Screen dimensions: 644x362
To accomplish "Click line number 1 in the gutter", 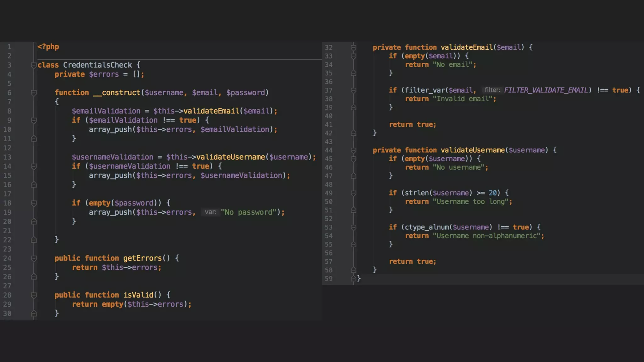I will point(9,47).
